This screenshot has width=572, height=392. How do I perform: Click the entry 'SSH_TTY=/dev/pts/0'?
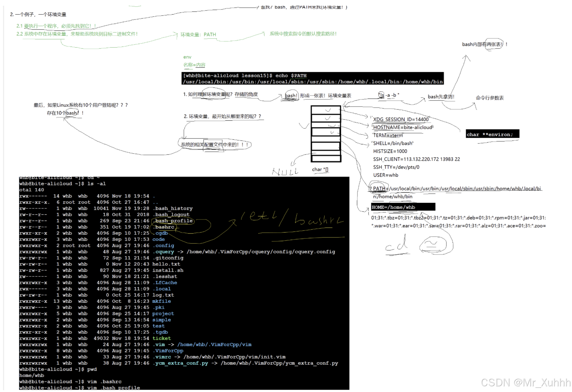tap(396, 167)
